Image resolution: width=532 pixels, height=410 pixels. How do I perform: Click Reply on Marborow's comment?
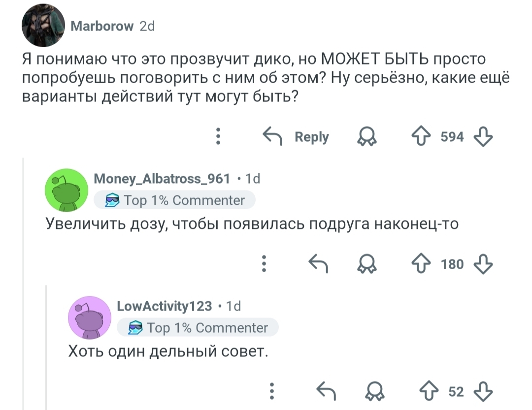(296, 136)
